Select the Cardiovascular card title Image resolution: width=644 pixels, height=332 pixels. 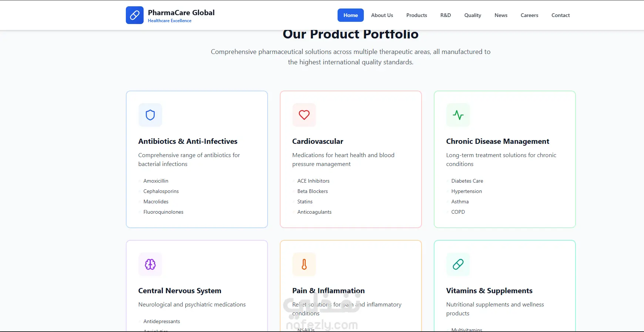click(x=318, y=141)
